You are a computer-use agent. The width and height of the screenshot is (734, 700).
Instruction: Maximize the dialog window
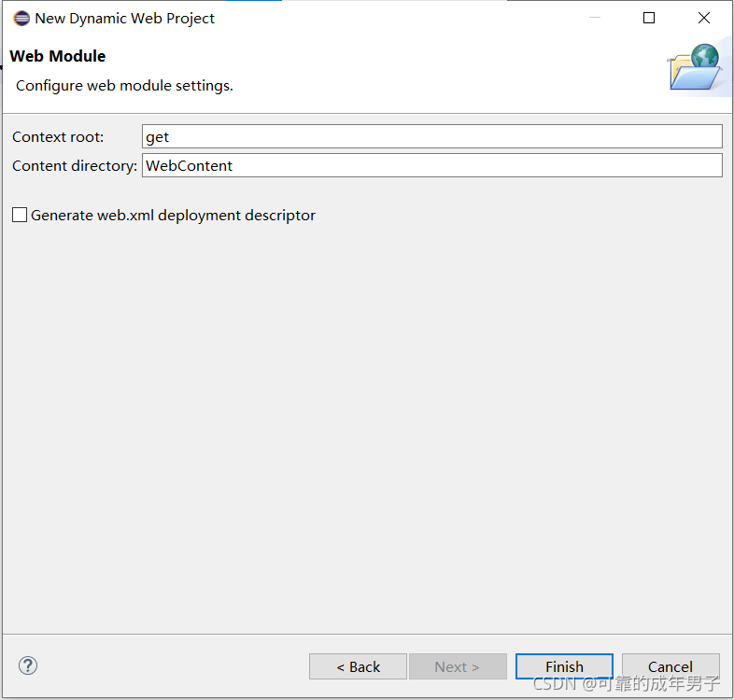649,18
